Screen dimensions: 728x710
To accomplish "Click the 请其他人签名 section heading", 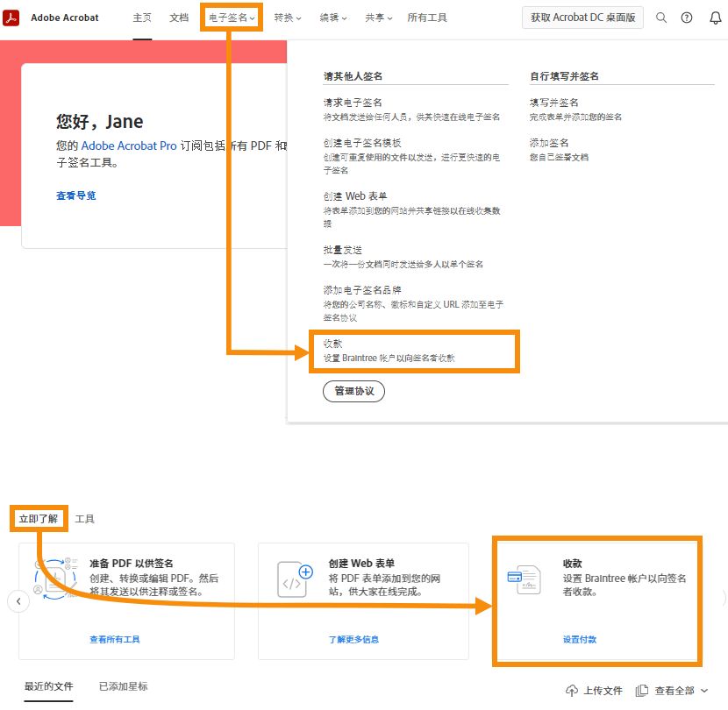I will [x=353, y=76].
